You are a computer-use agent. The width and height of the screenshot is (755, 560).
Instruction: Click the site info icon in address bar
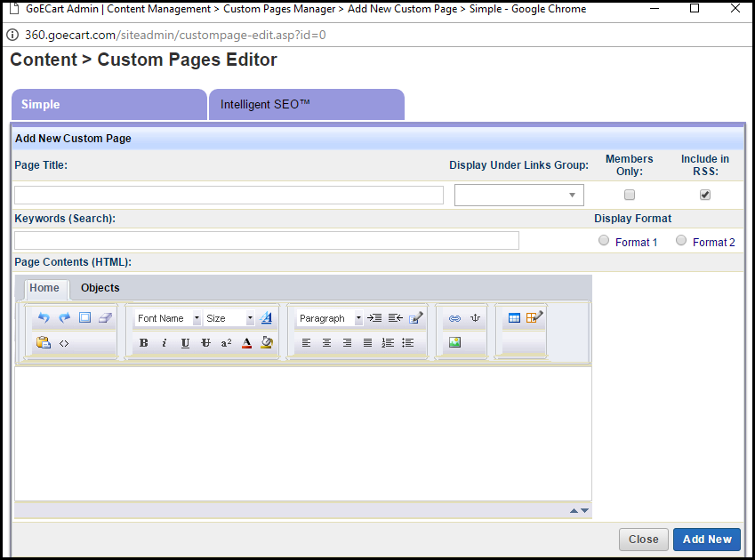point(12,35)
